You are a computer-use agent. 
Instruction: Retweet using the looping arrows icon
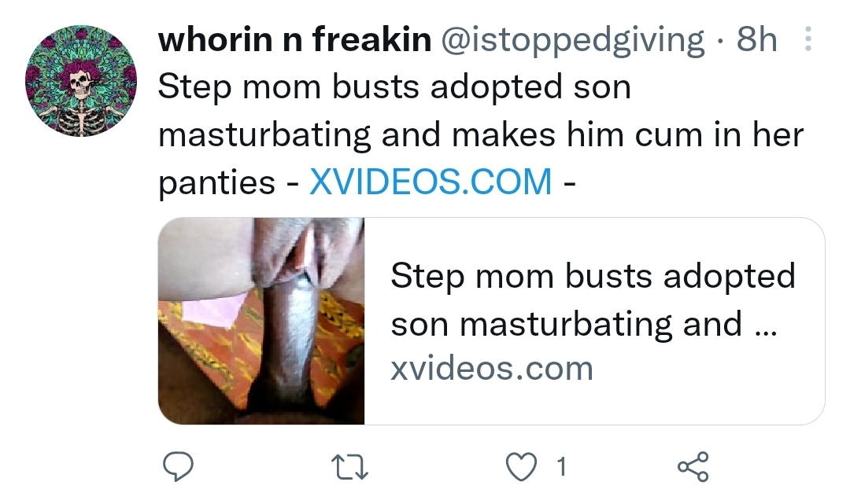(349, 467)
